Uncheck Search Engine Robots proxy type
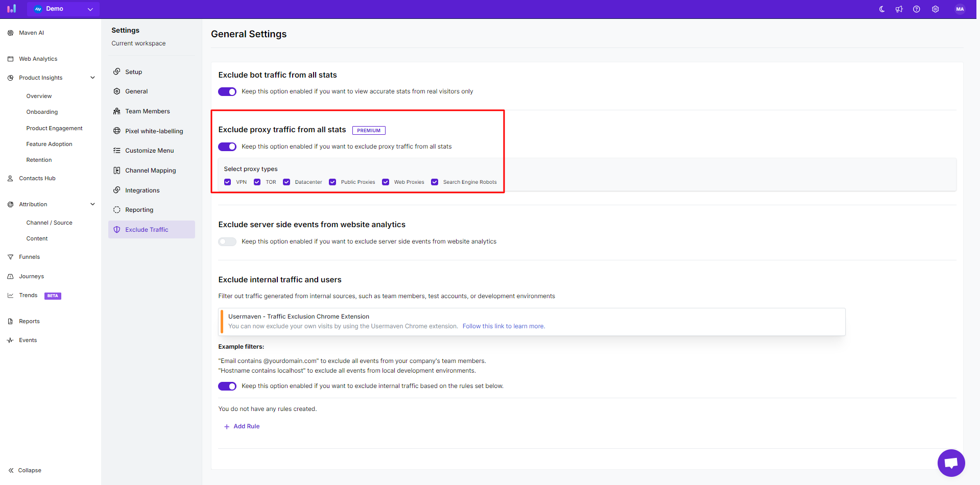 pos(435,182)
